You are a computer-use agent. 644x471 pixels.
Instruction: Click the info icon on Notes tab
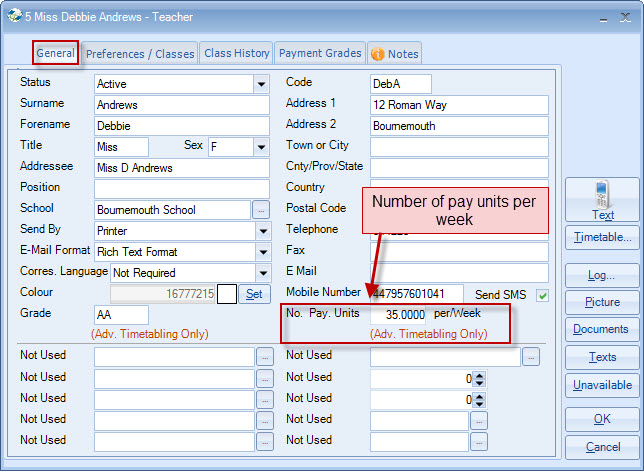coord(378,54)
